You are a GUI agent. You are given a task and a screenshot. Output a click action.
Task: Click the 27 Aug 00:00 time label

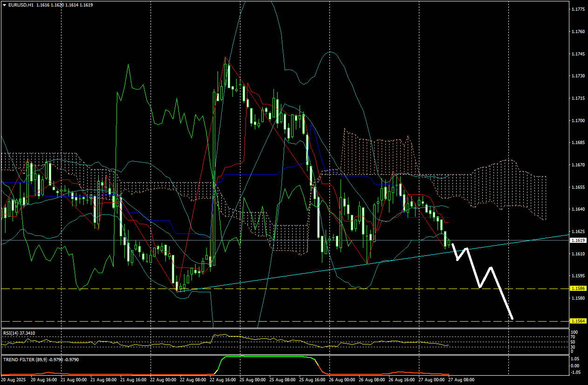431,380
